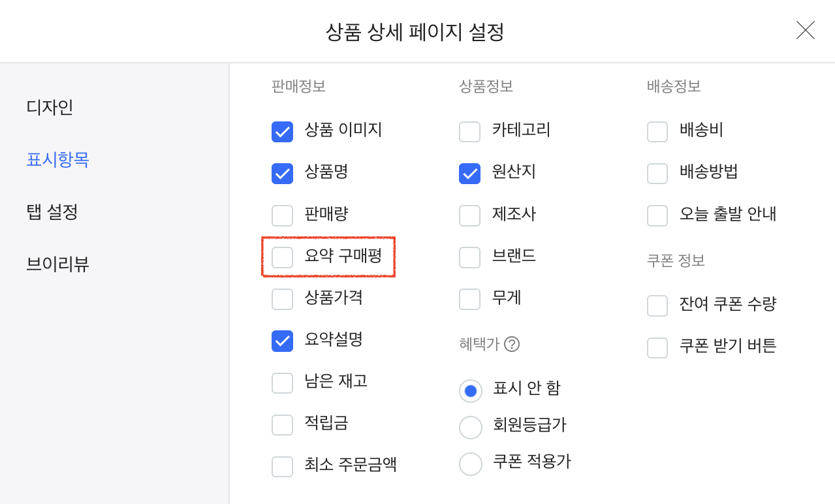Enable the 브랜드 checkbox
The image size is (835, 504).
[469, 257]
